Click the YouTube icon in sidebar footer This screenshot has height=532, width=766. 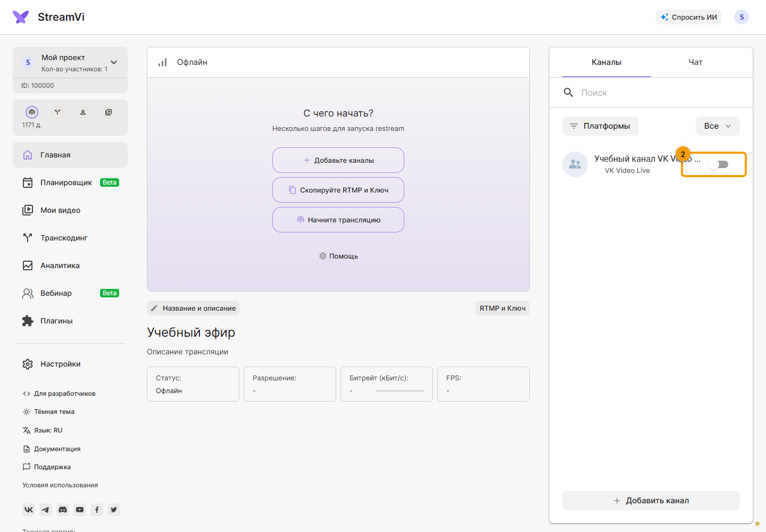pyautogui.click(x=80, y=510)
